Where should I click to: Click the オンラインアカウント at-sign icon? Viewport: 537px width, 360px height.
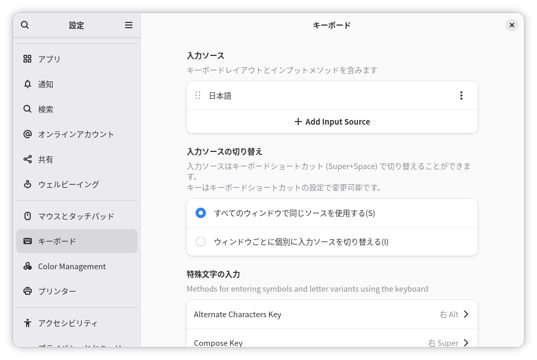click(x=27, y=134)
